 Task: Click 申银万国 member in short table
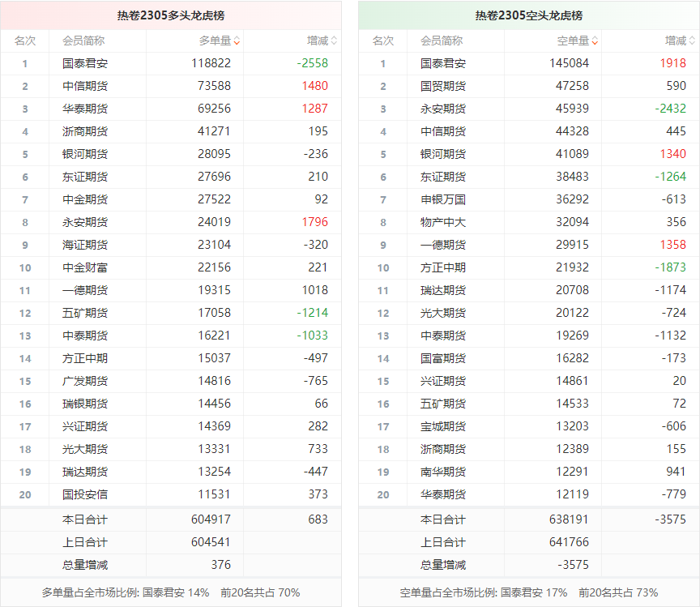coord(443,199)
